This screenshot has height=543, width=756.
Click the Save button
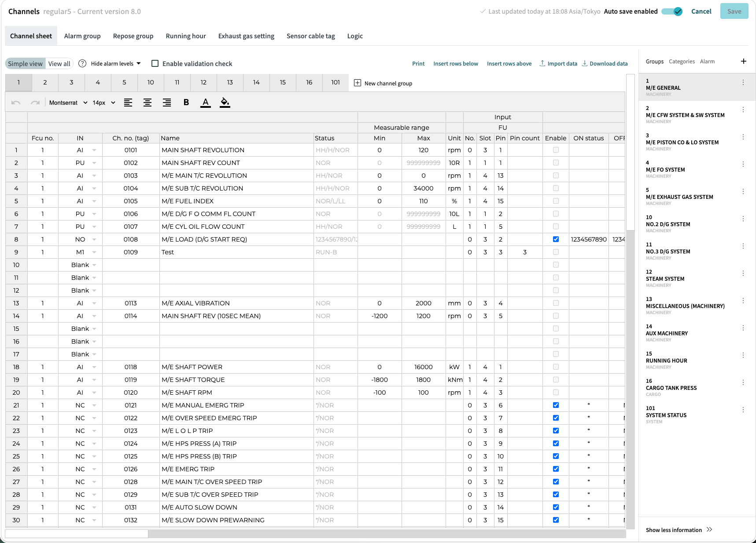click(734, 11)
